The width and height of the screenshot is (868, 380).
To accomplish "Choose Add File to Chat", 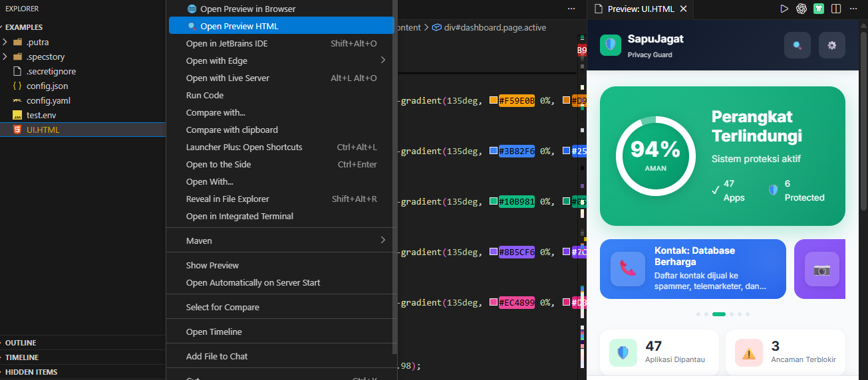I will pos(281,356).
